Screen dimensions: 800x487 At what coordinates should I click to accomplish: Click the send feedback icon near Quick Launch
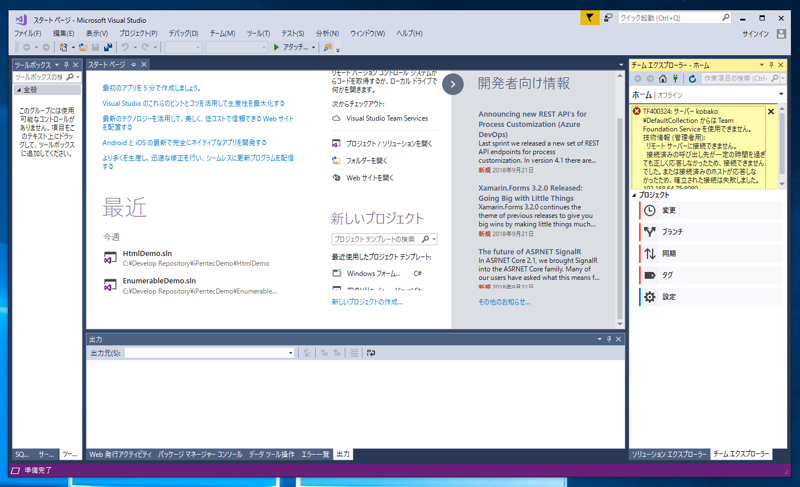[608, 18]
